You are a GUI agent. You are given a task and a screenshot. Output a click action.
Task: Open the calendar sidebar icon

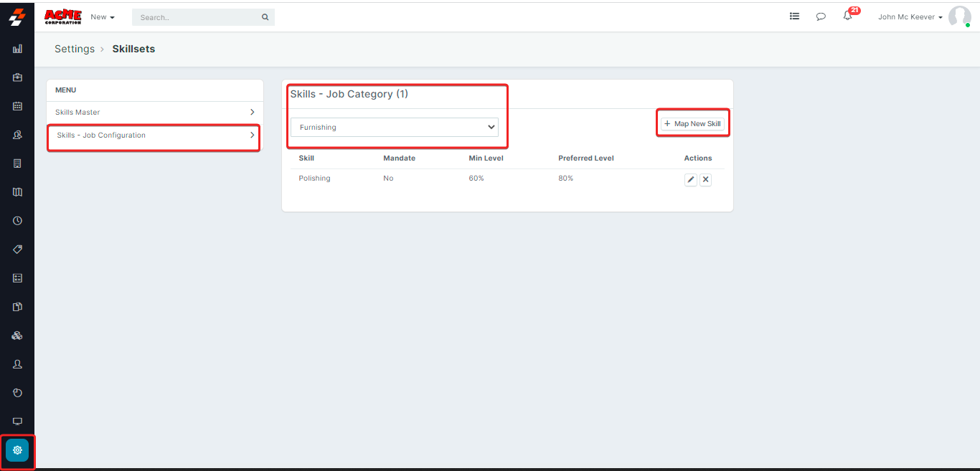(x=17, y=106)
